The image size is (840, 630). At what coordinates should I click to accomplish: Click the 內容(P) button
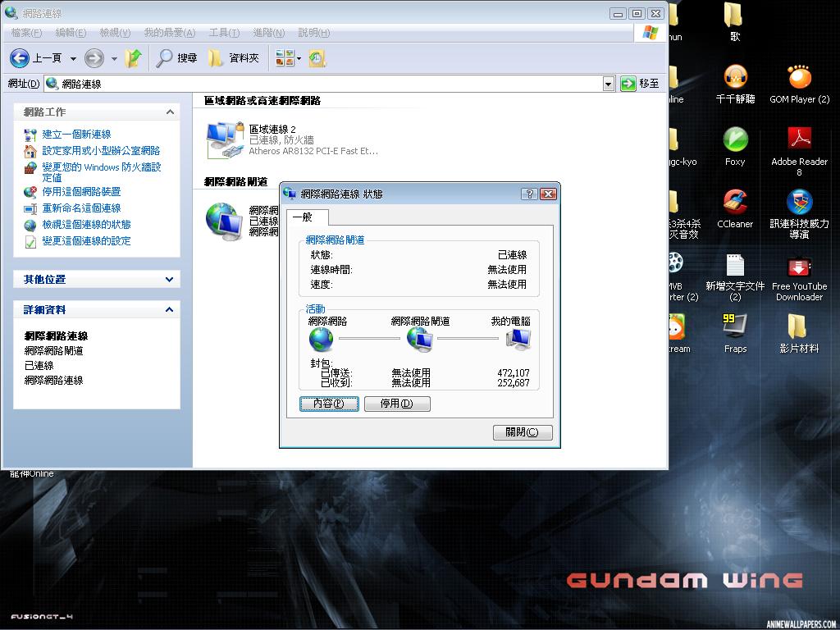329,404
